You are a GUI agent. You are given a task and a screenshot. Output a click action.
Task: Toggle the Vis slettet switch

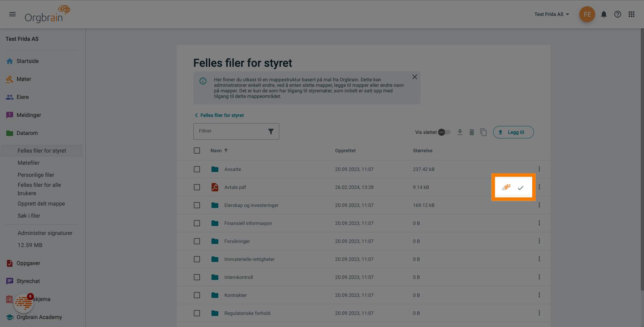pyautogui.click(x=444, y=132)
